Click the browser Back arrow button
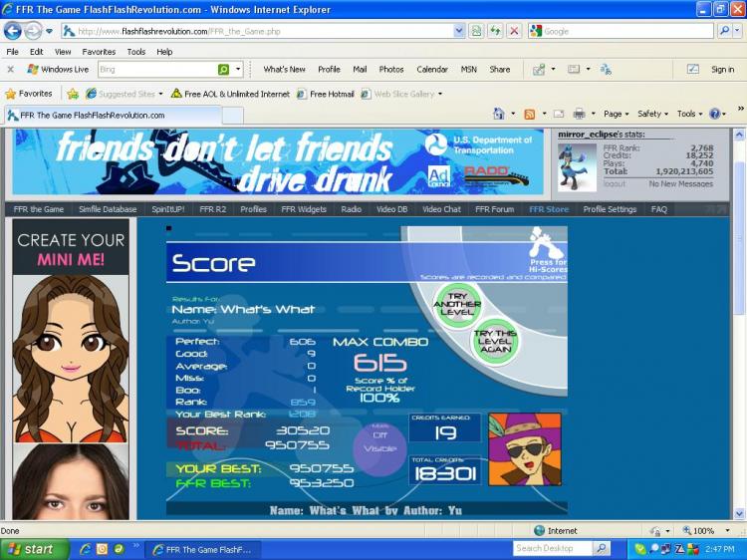Screen dimensions: 747x560 [13, 32]
